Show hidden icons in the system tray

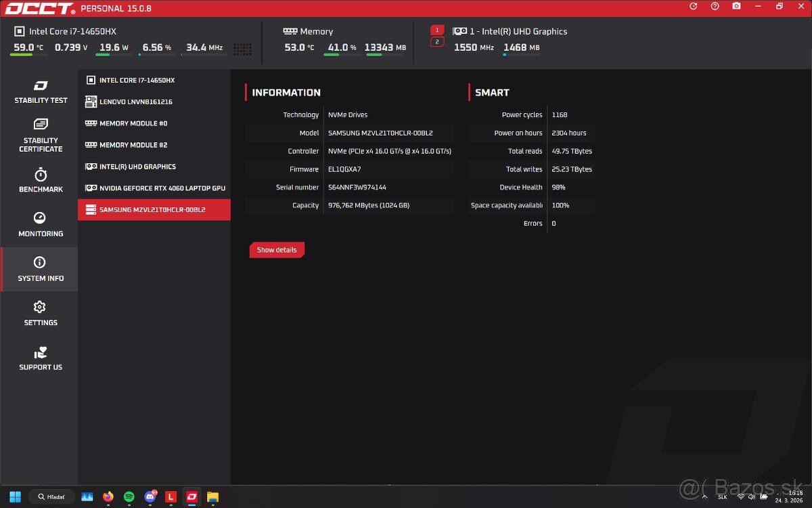tap(704, 496)
